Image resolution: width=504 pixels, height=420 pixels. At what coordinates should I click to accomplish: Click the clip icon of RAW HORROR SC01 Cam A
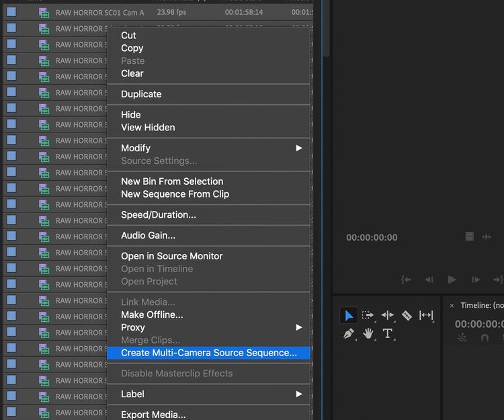44,13
